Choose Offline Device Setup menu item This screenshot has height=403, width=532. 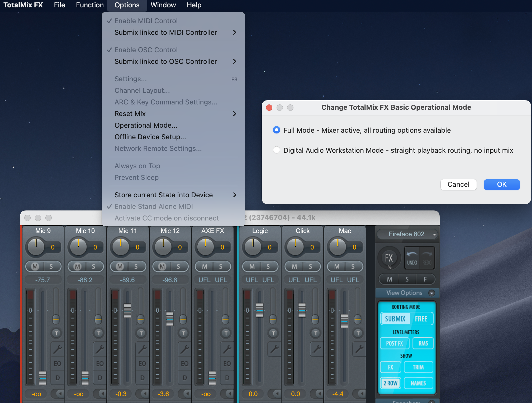tap(173, 137)
